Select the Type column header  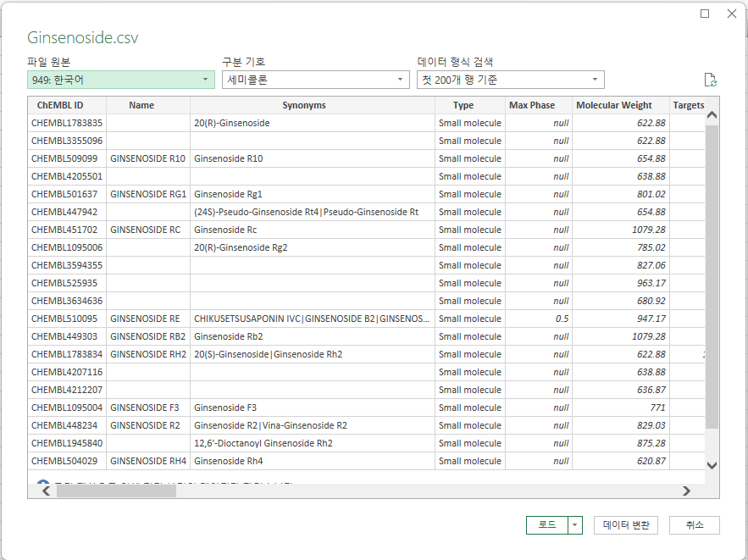pos(470,105)
